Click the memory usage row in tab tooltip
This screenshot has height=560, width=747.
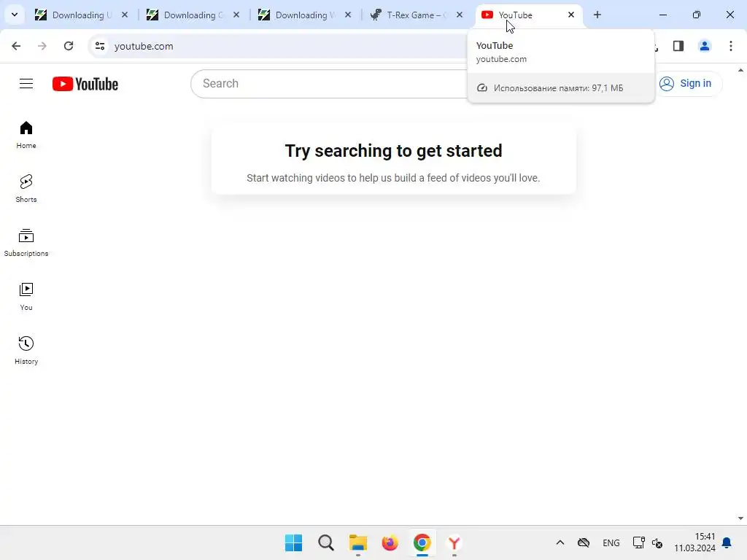tap(561, 88)
